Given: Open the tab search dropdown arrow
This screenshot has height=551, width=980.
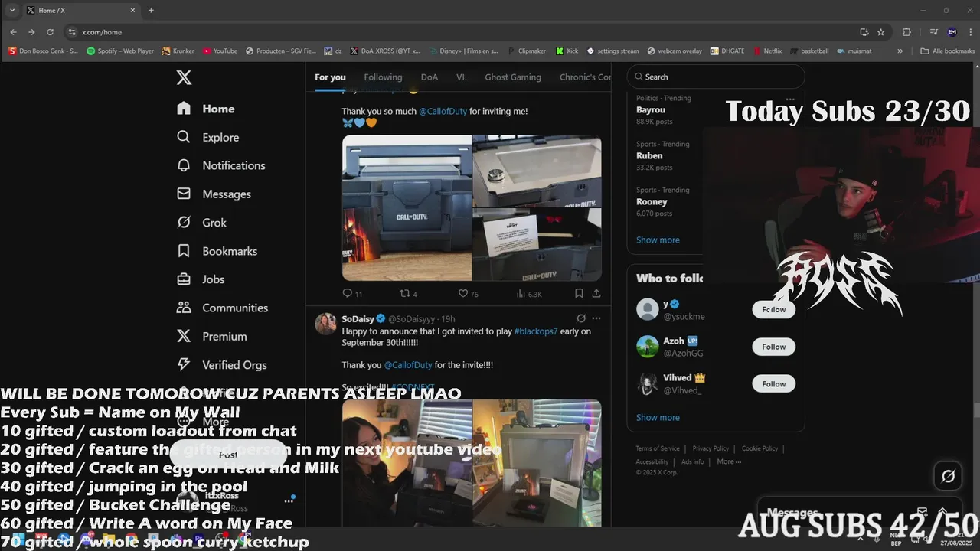Looking at the screenshot, I should click(x=12, y=10).
